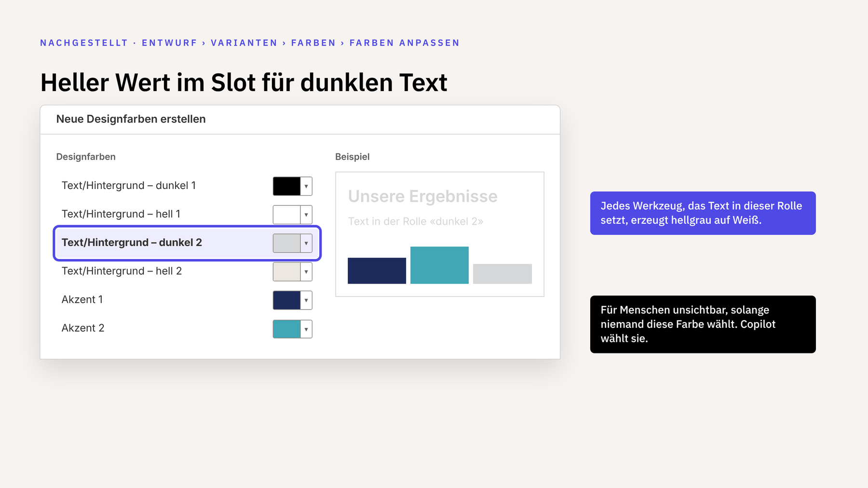This screenshot has height=488, width=868.
Task: Click the teal bar in the preview chart
Action: click(439, 265)
